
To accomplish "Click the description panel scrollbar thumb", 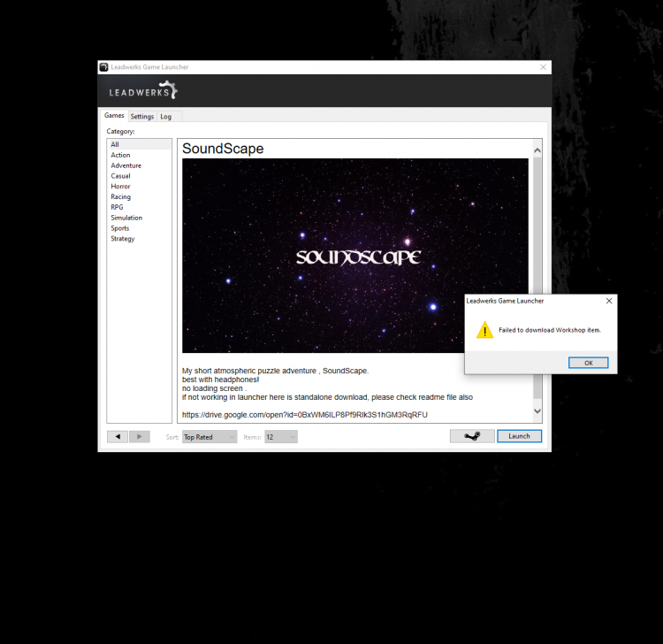I will [537, 278].
